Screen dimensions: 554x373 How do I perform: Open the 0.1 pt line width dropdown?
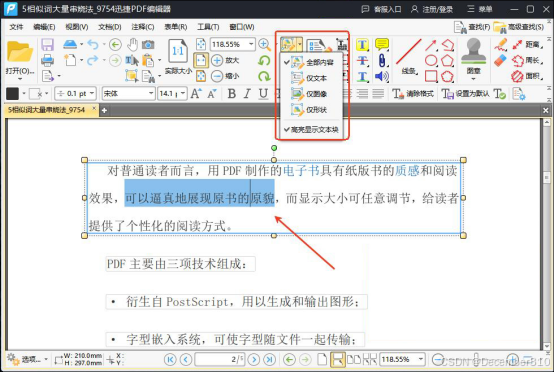tap(92, 94)
